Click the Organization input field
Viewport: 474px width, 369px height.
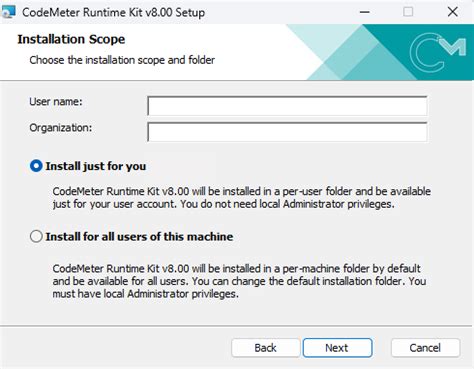(x=287, y=132)
